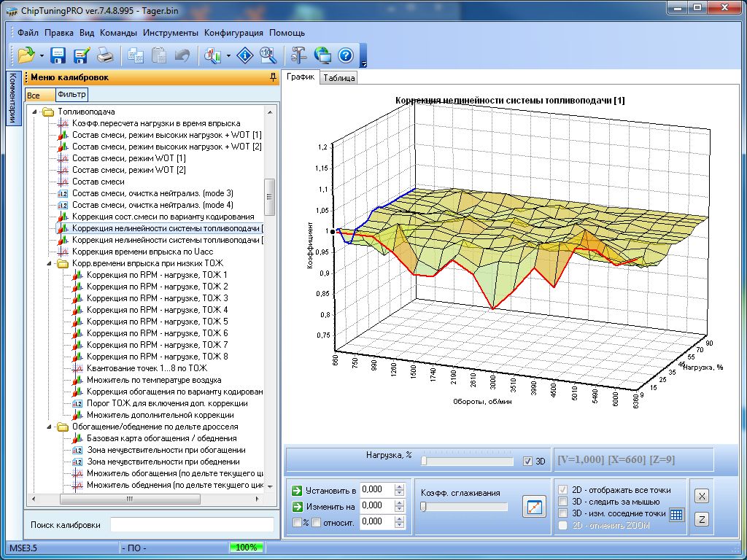Click the blue info diamond icon

click(247, 55)
